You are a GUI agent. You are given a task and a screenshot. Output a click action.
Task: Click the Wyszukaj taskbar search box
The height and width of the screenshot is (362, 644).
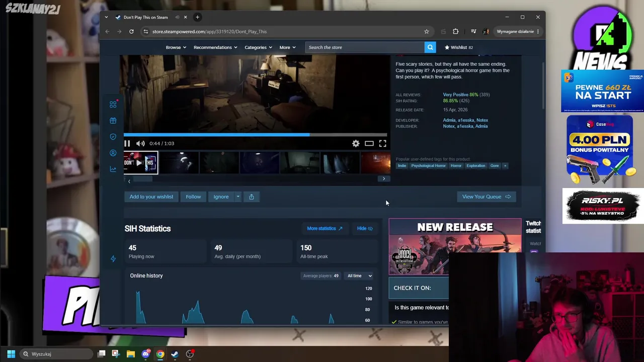point(55,354)
